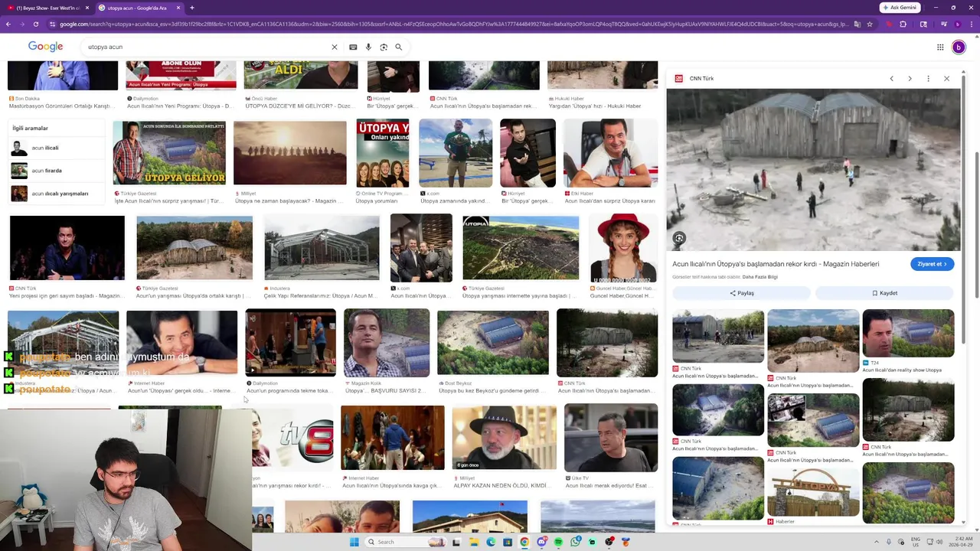Open the Daha Fazla Bilgi link

coord(759,277)
